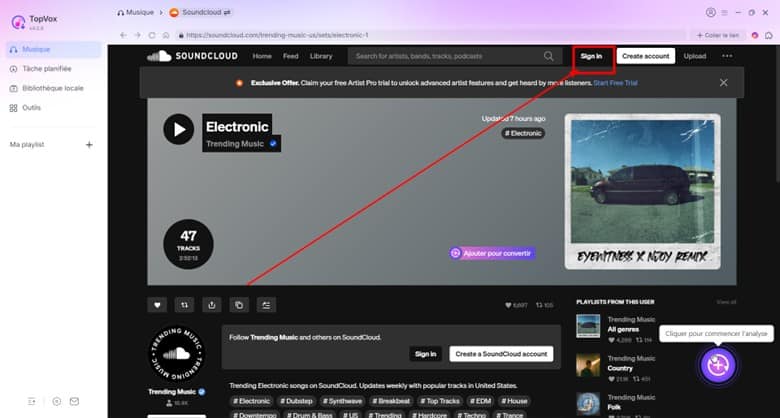Click the # Top Tracks tag
This screenshot has height=418, width=780.
(440, 401)
